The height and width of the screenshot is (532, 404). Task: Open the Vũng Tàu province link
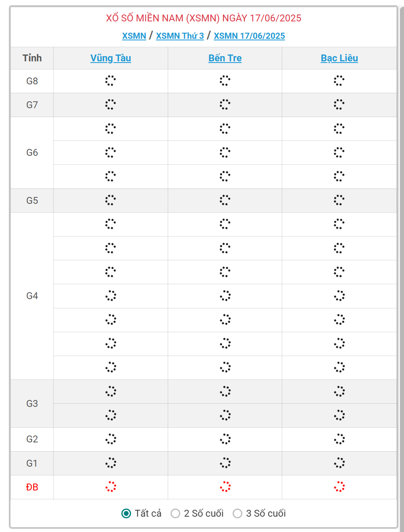110,58
